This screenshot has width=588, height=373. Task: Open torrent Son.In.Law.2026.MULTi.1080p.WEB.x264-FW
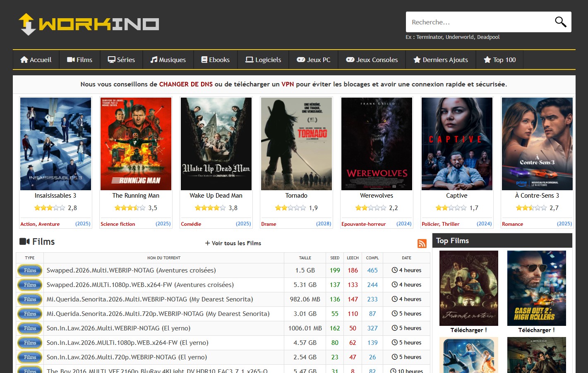click(x=127, y=343)
